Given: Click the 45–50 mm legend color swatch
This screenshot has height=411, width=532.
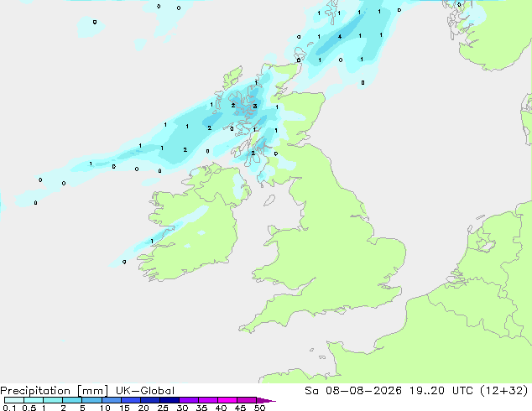Looking at the screenshot, I should point(247,400).
